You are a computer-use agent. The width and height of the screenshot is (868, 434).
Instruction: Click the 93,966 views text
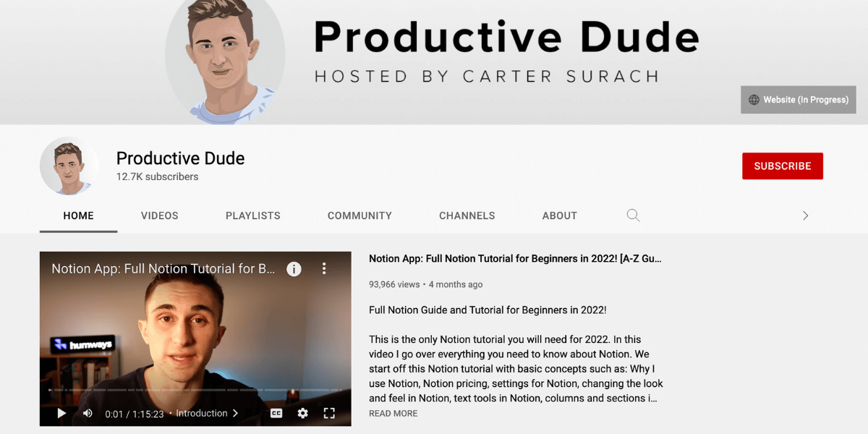(394, 285)
